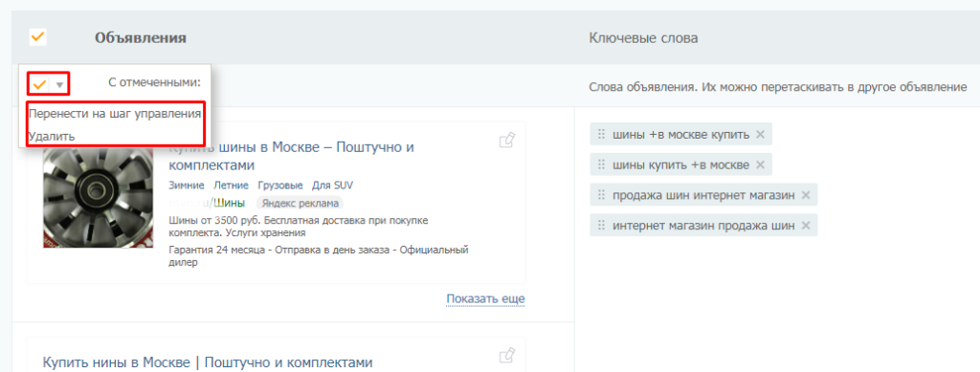Click 'Показать еще' link
This screenshot has height=372, width=980.
tap(485, 299)
